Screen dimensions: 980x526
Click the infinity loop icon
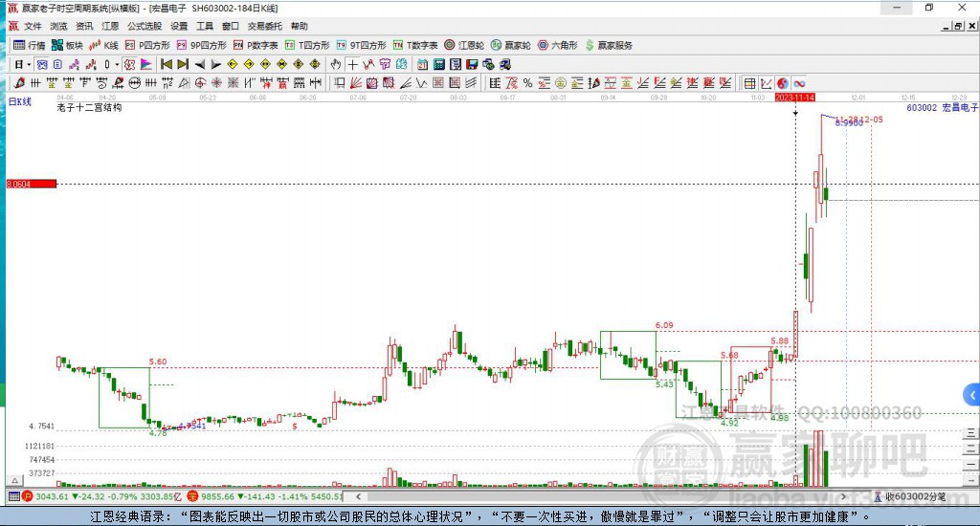[799, 83]
